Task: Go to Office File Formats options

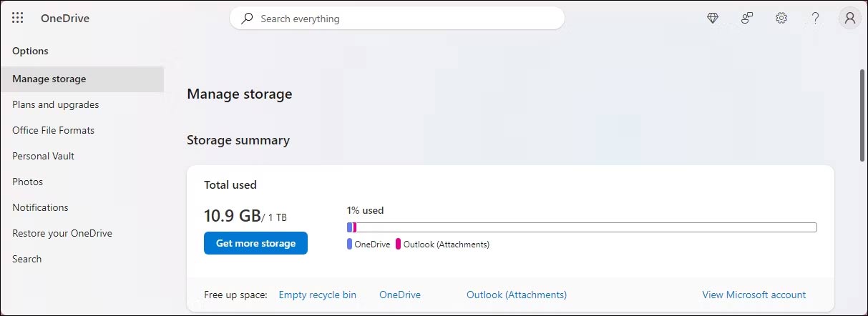Action: point(54,130)
